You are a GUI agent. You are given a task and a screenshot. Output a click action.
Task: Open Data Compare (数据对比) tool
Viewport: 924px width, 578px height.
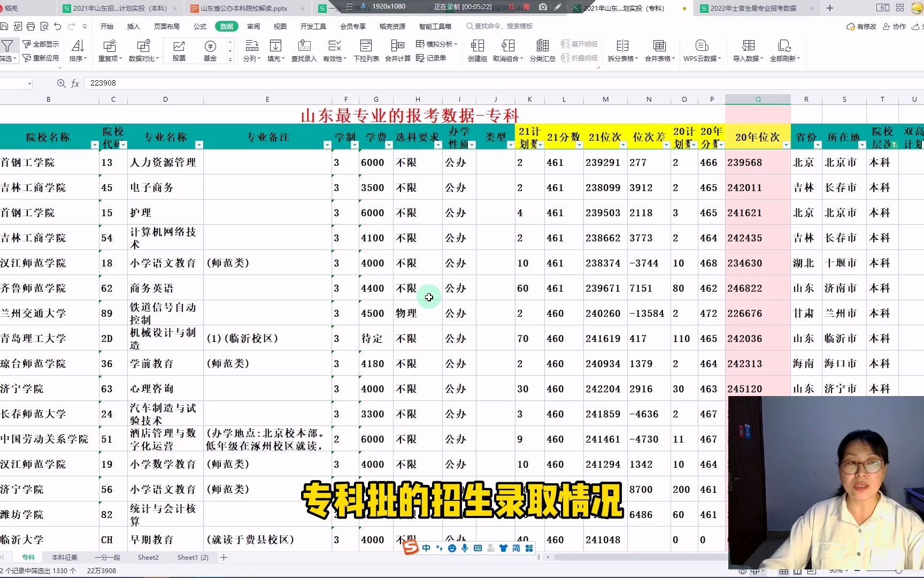point(143,51)
